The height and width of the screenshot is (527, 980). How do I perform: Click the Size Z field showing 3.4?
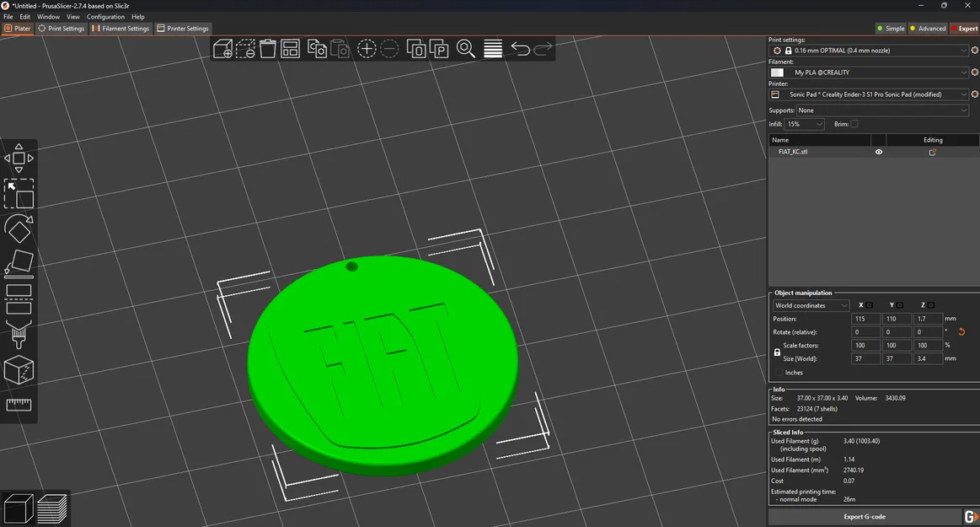click(x=927, y=359)
